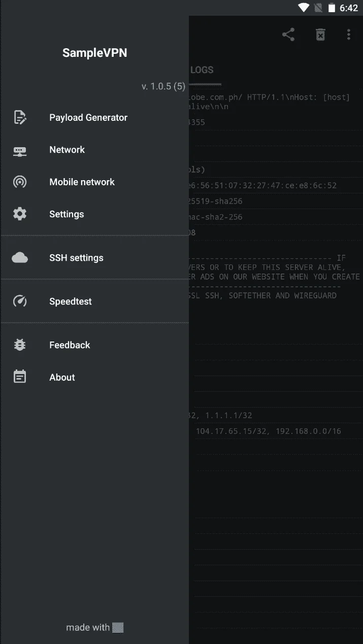The height and width of the screenshot is (644, 363).
Task: Share the logs with share icon
Action: pos(288,35)
